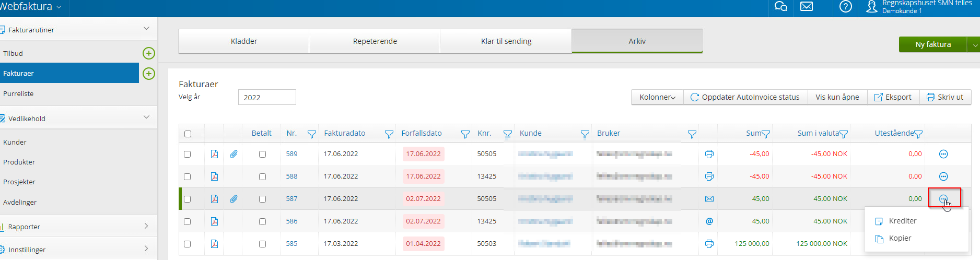Click Vis kun åpne button
Image resolution: width=980 pixels, height=260 pixels.
[837, 97]
